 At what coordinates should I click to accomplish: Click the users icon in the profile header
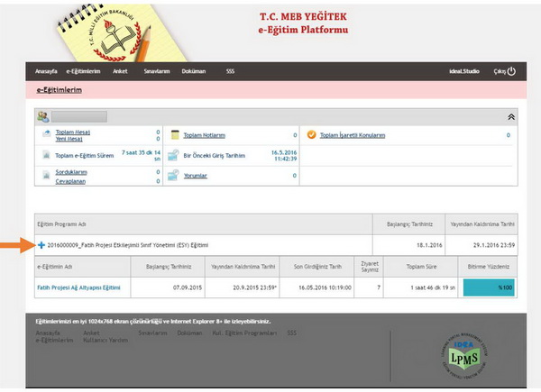point(43,117)
